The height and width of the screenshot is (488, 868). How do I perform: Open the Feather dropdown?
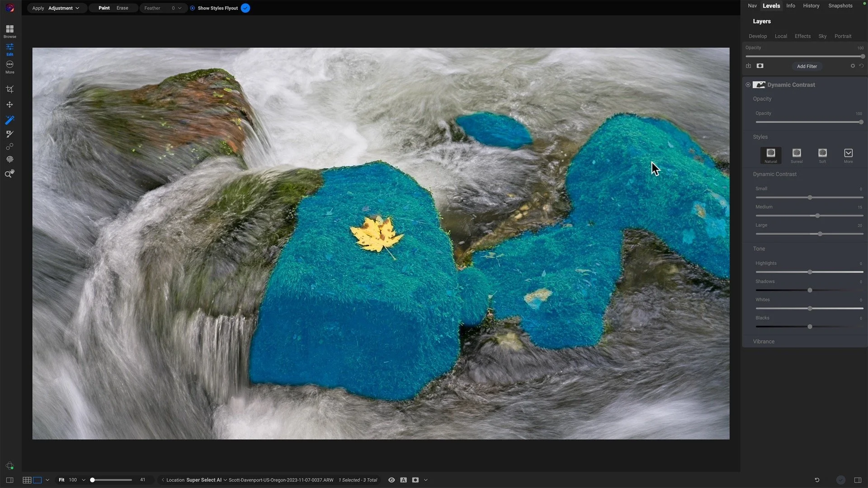[179, 8]
